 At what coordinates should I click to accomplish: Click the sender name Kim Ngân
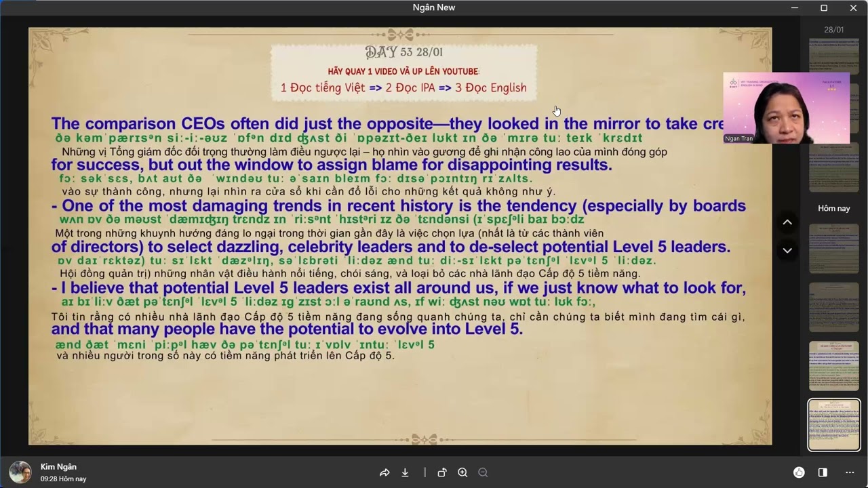[x=58, y=466]
